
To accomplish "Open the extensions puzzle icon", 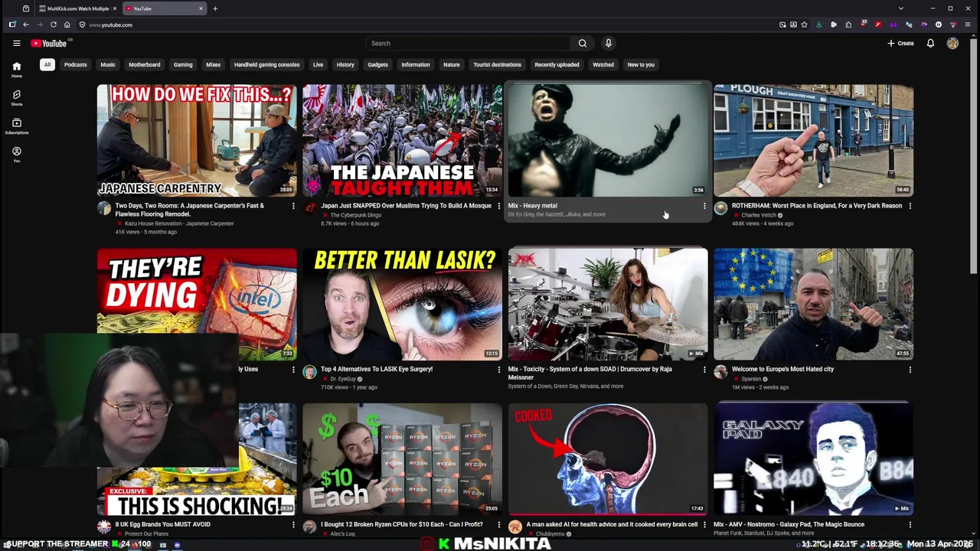I will coord(848,24).
